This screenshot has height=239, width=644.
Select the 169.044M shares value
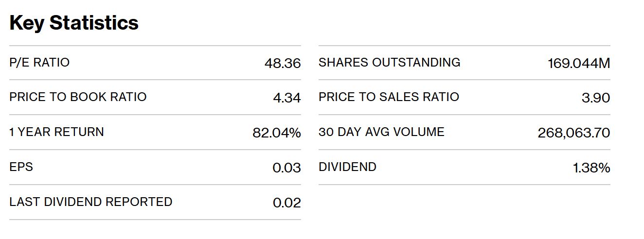[578, 63]
